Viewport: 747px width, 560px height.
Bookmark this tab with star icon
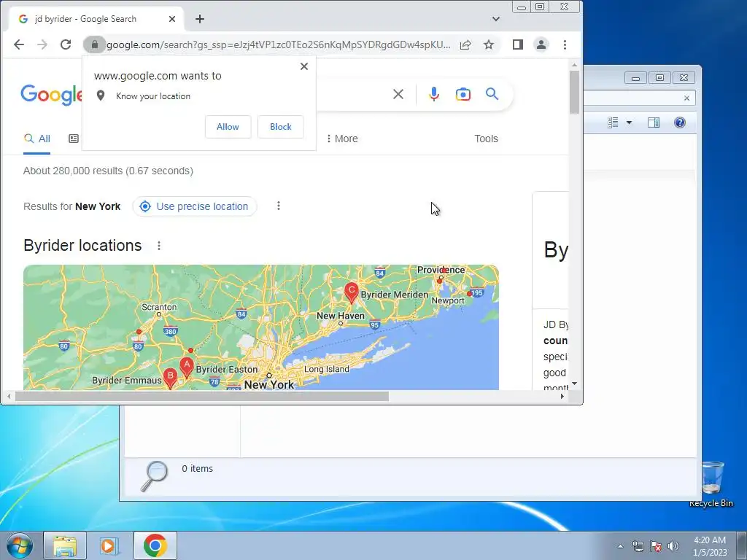[489, 44]
